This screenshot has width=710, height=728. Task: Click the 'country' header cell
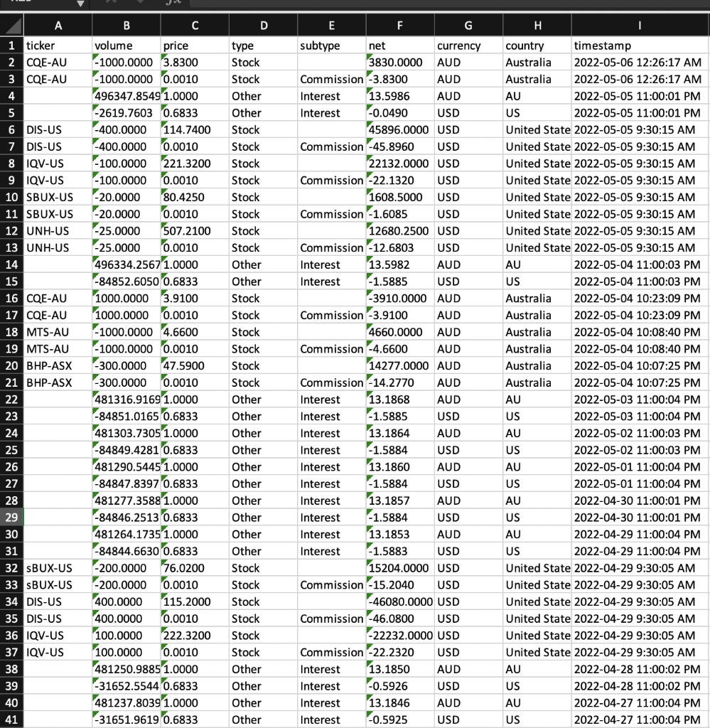537,45
